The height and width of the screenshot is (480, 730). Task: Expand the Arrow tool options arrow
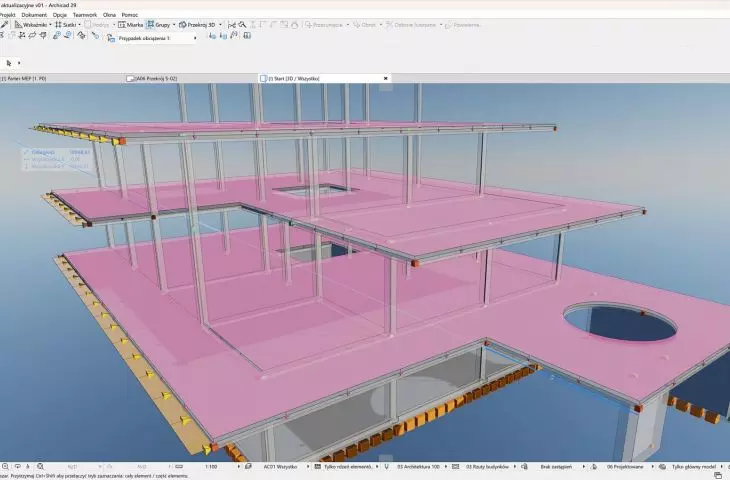[19, 63]
